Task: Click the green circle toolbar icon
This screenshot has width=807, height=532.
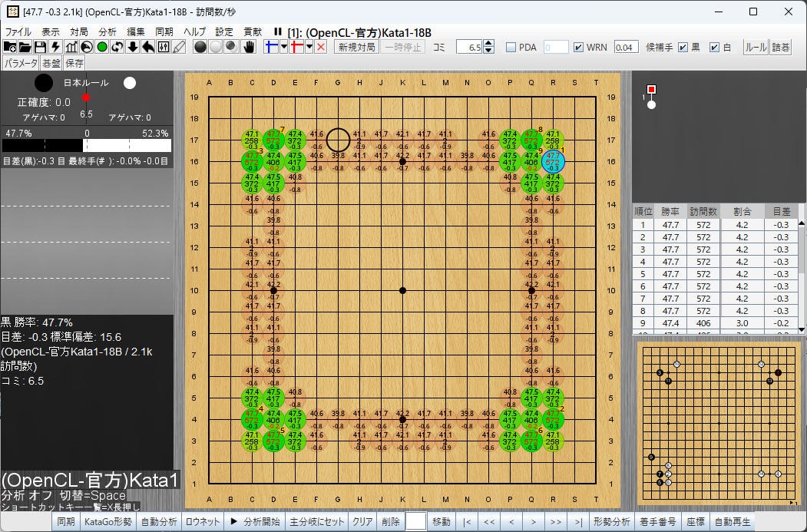Action: (x=102, y=48)
